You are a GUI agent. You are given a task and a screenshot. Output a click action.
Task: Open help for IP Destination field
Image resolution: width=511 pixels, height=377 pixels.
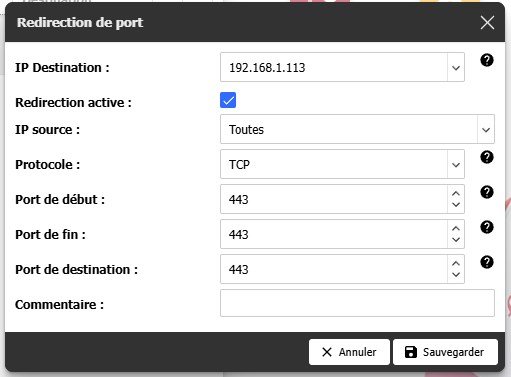coord(487,60)
